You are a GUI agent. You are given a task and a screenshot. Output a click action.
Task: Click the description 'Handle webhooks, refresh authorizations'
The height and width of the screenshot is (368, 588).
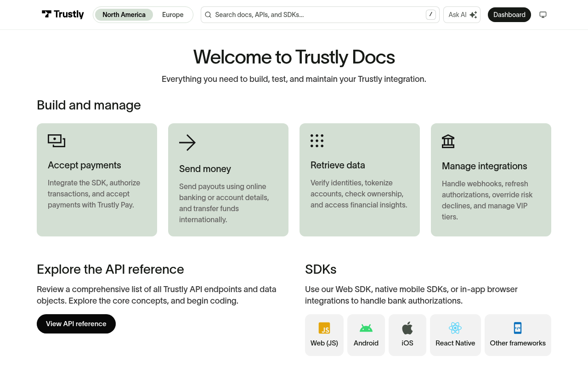tap(487, 200)
